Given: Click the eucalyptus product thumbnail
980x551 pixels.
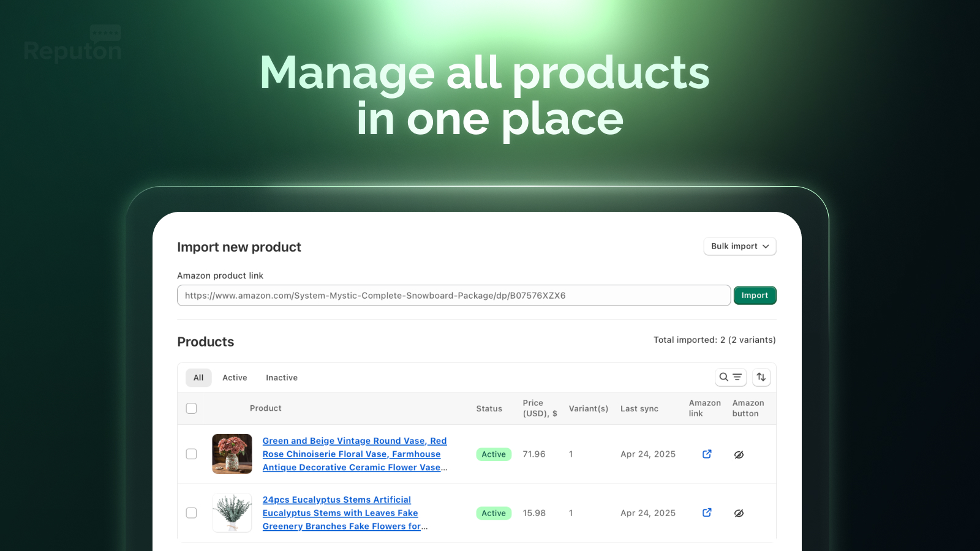Looking at the screenshot, I should [232, 513].
